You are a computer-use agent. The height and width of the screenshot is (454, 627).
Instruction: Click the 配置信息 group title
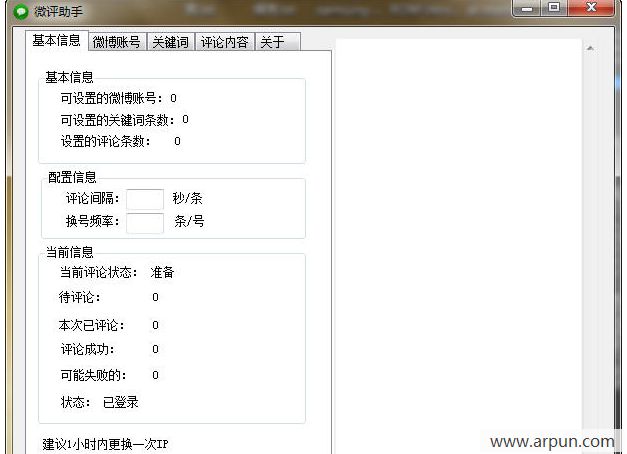pos(72,177)
